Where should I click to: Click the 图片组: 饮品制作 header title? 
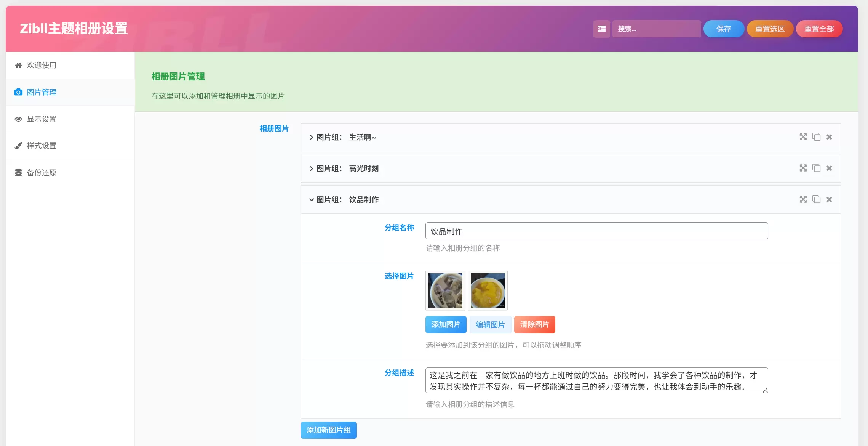pos(347,200)
